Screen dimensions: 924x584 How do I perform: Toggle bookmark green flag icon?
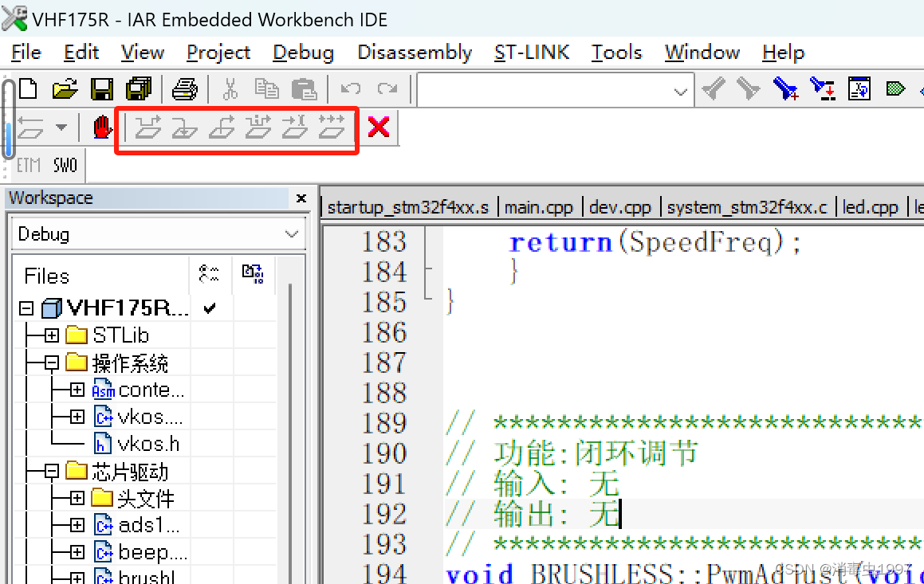[x=896, y=89]
